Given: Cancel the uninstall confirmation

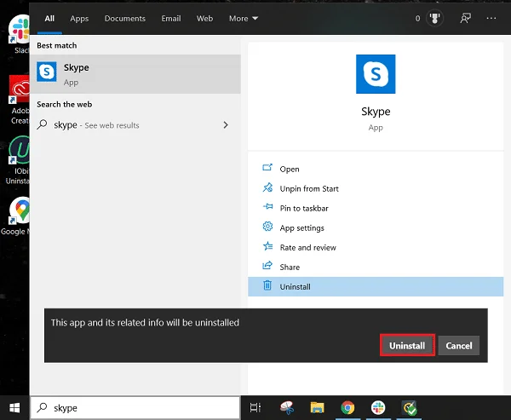Looking at the screenshot, I should [x=459, y=345].
